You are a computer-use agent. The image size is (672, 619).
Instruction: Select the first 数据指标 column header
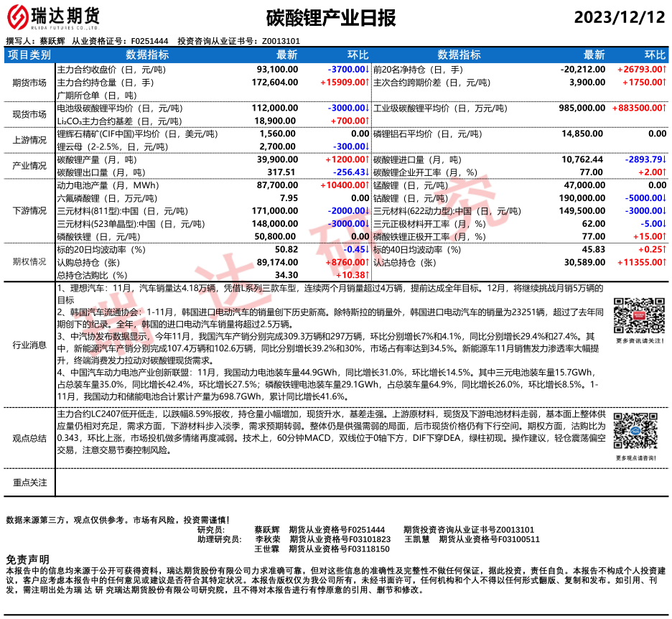tap(147, 55)
